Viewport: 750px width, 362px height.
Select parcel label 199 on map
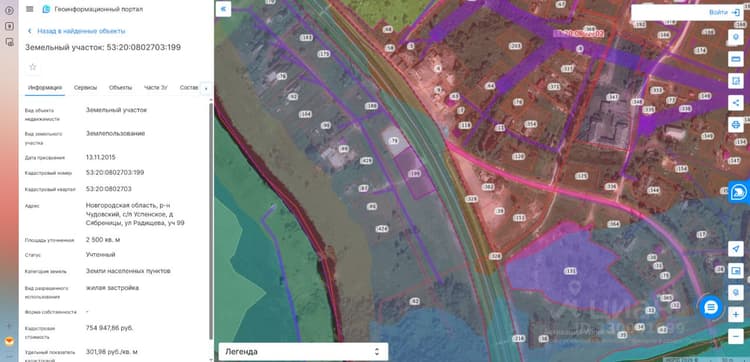(x=414, y=174)
